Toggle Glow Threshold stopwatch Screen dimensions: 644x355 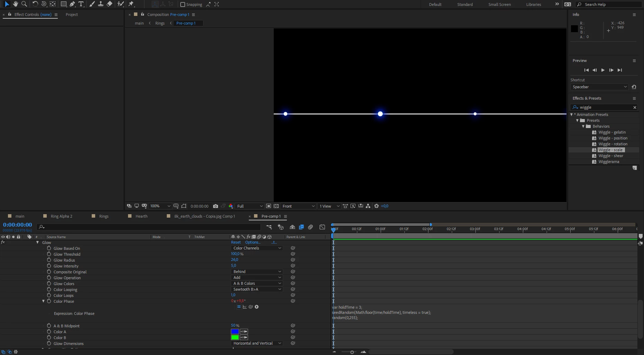pyautogui.click(x=49, y=254)
